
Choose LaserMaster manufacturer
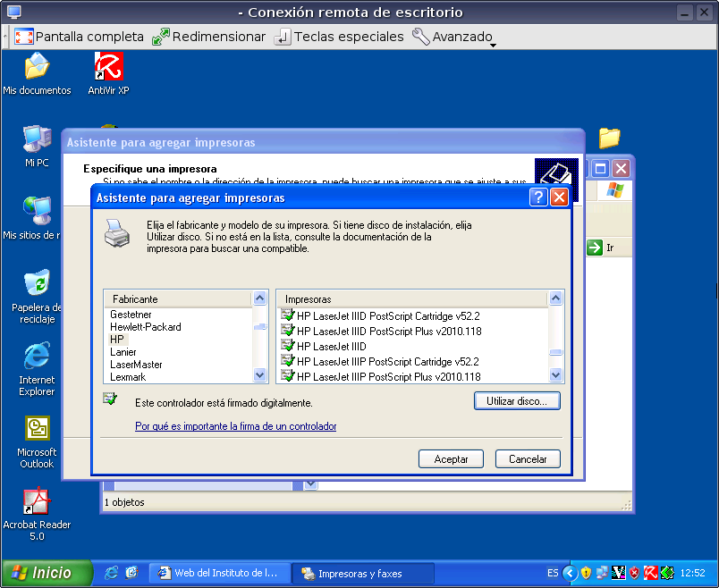(x=136, y=365)
